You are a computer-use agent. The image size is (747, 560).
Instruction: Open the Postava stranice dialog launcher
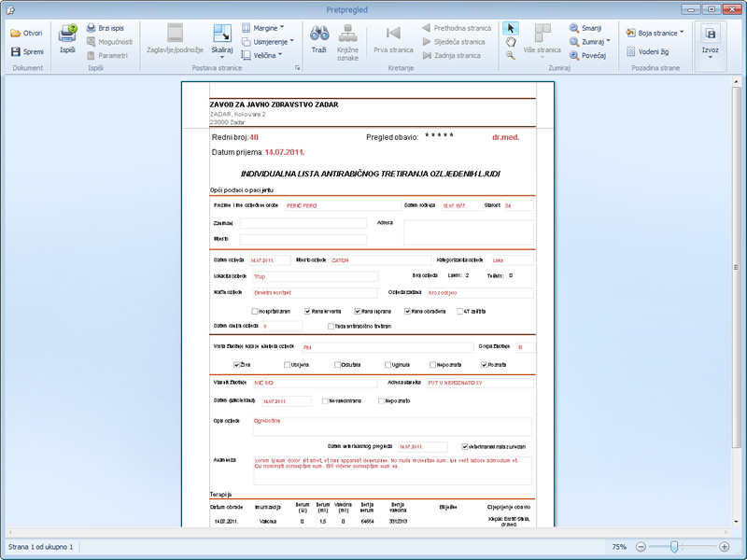pos(297,68)
